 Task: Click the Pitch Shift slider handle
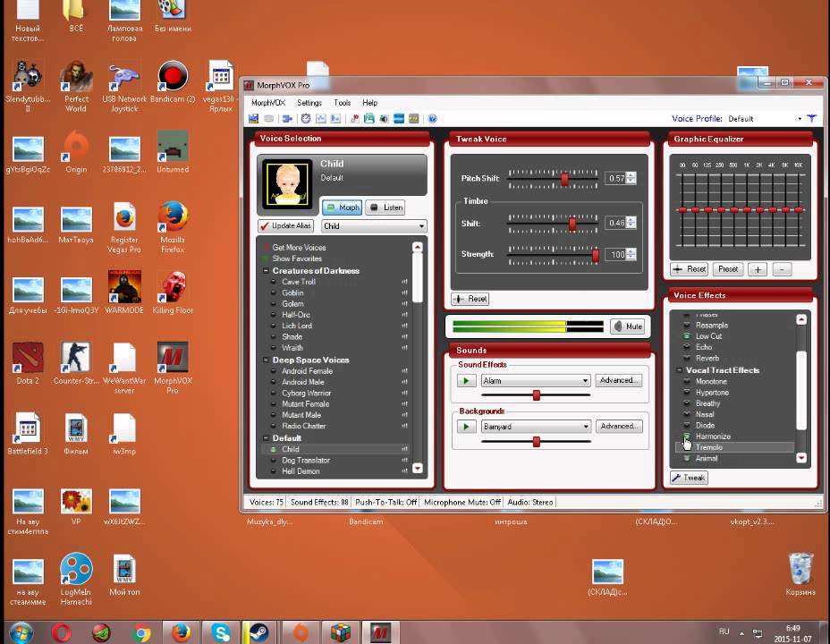point(565,179)
